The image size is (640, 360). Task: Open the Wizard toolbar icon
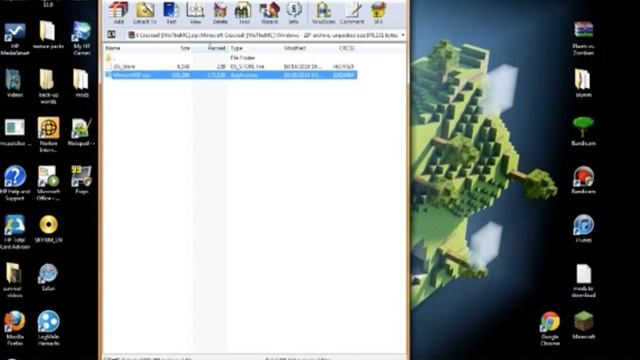269,13
